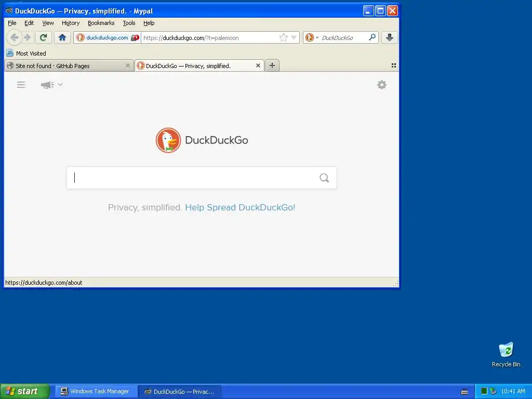The width and height of the screenshot is (532, 399).
Task: Click the 10:41 AM system clock
Action: point(513,391)
